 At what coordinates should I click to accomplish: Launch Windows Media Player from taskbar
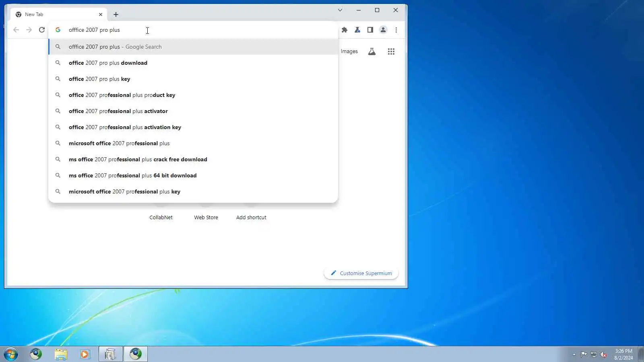click(x=85, y=354)
